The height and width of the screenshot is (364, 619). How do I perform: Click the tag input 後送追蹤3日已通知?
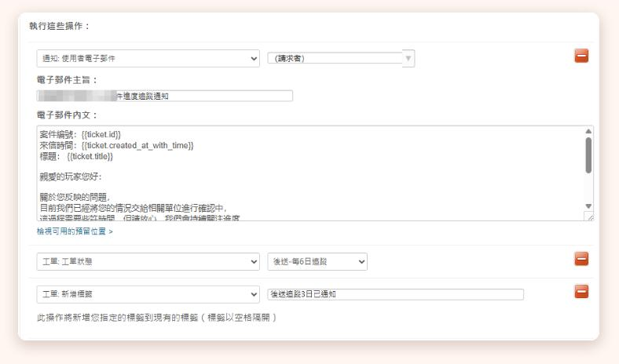396,294
